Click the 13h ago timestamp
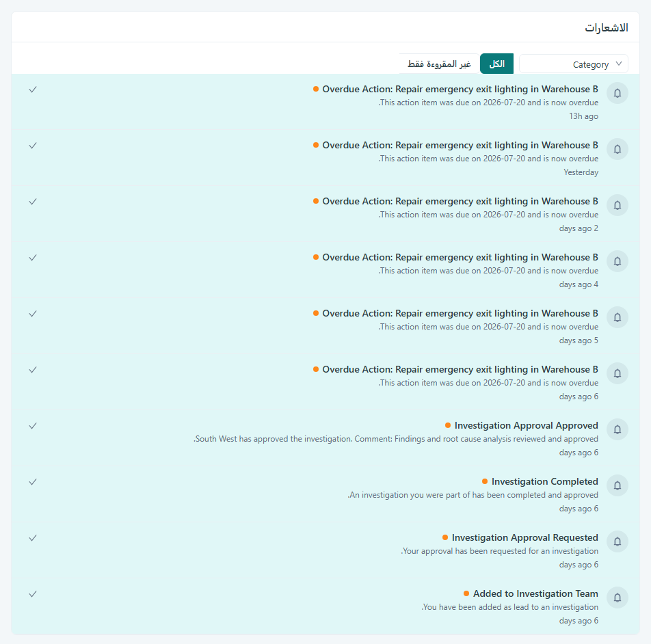Image resolution: width=651 pixels, height=644 pixels. pos(583,116)
